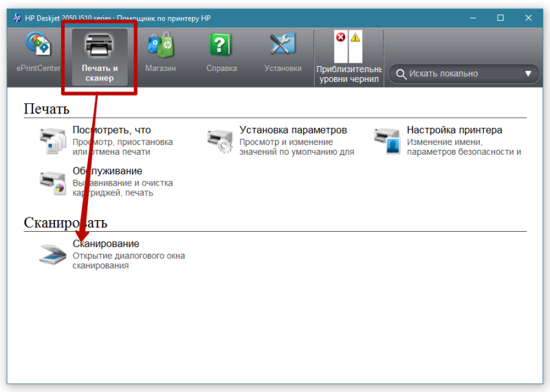Click the magnifier icon in search box

(401, 74)
